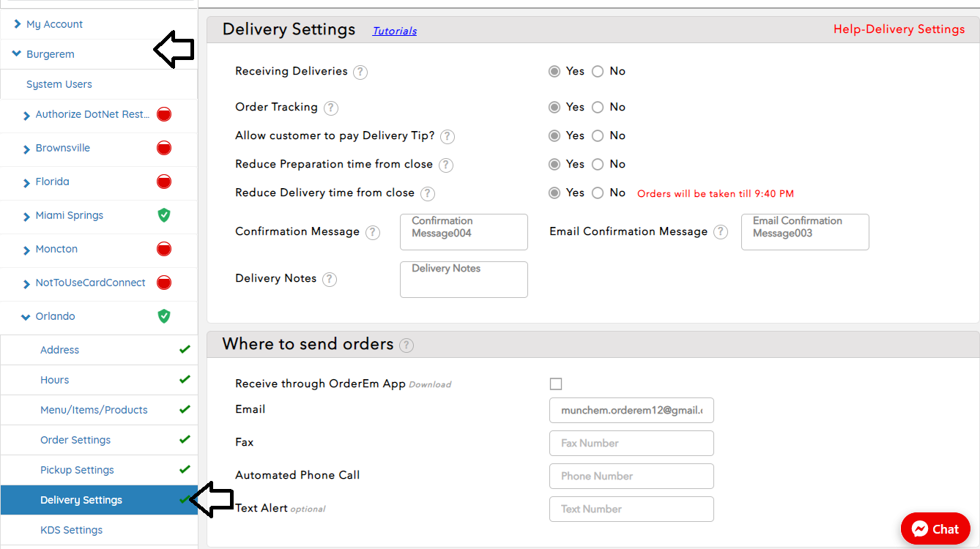Click the Fax Number input field
Screen dimensions: 980x549
point(631,443)
